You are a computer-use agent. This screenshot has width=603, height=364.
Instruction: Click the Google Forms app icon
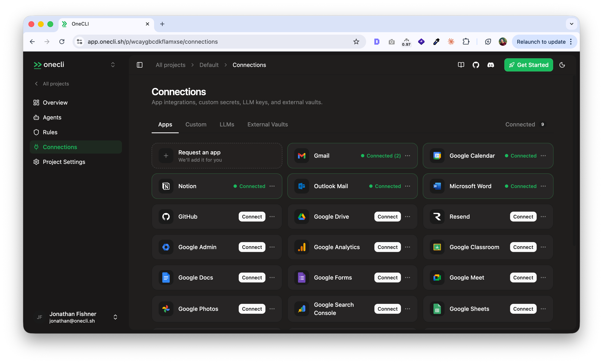click(301, 278)
